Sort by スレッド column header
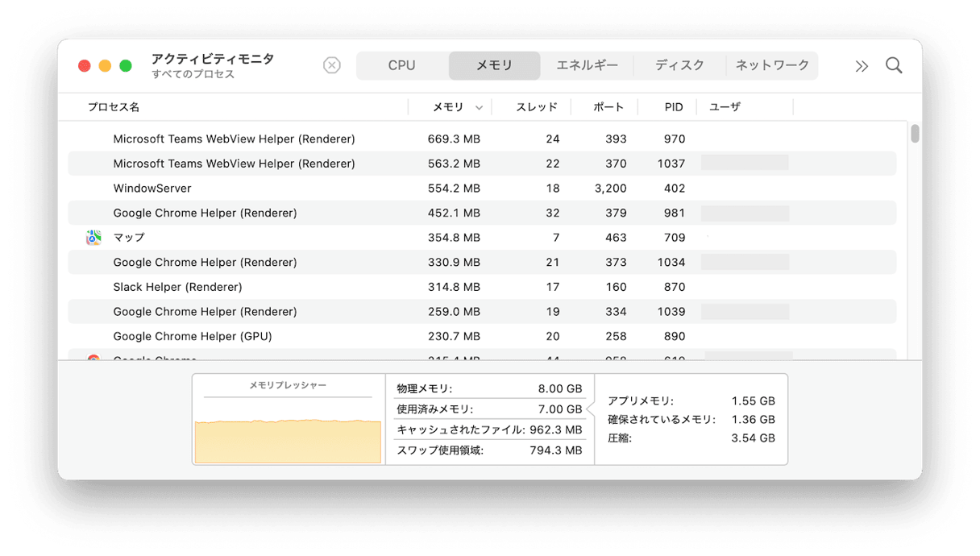Screen dimensions: 980x556 point(536,107)
